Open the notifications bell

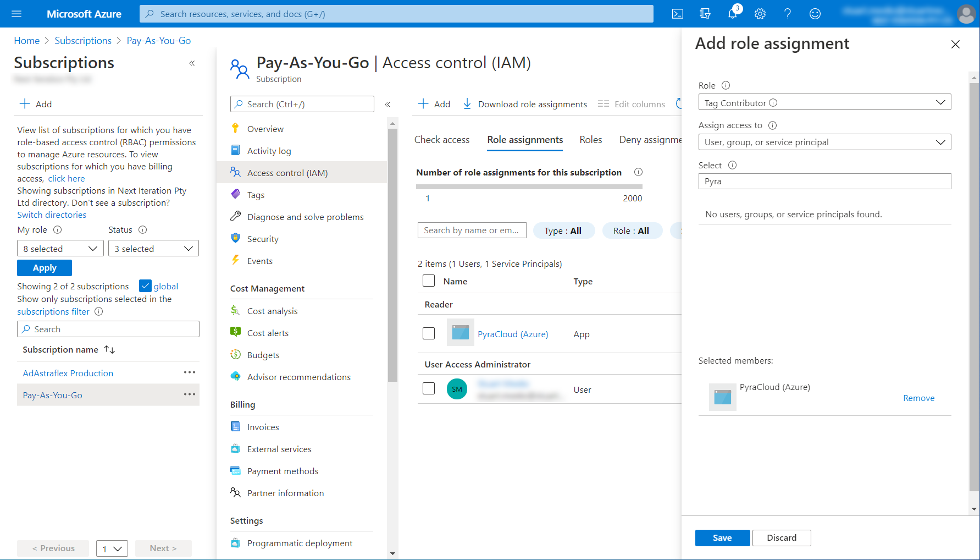[x=733, y=14]
